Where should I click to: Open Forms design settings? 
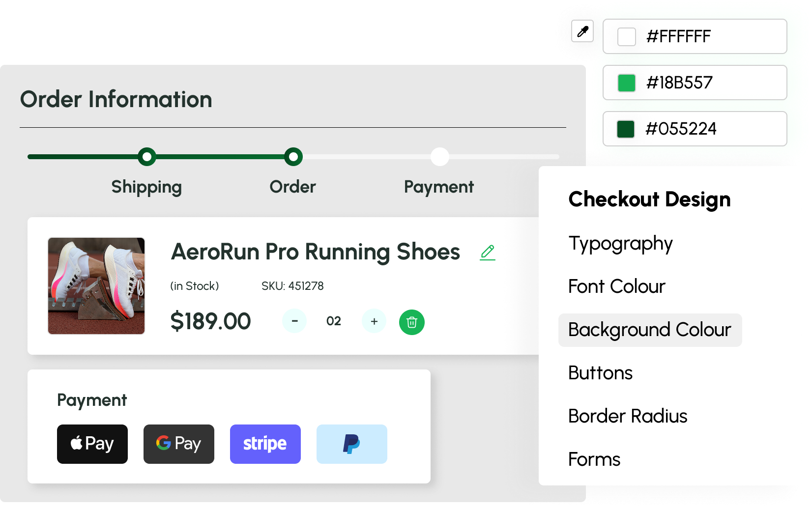(x=594, y=459)
